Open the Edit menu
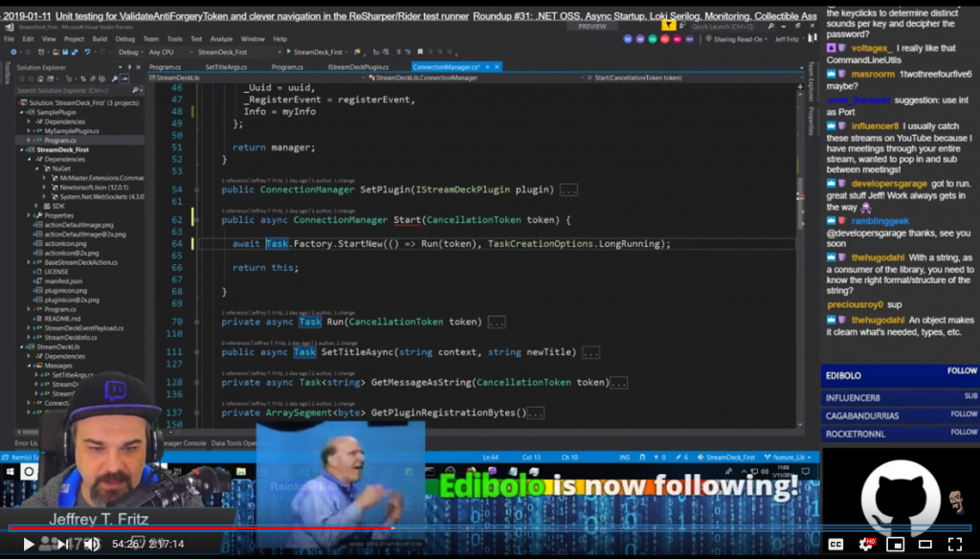The height and width of the screenshot is (560, 980). coord(28,38)
